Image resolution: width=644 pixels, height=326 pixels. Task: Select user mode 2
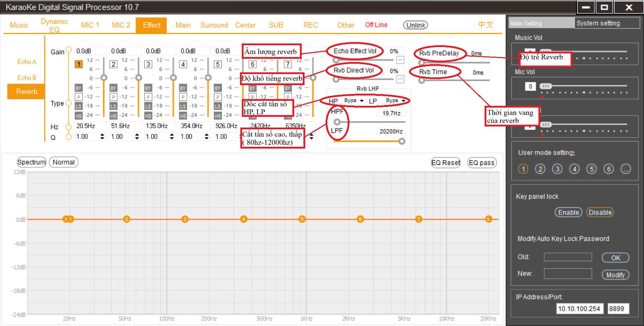click(540, 169)
